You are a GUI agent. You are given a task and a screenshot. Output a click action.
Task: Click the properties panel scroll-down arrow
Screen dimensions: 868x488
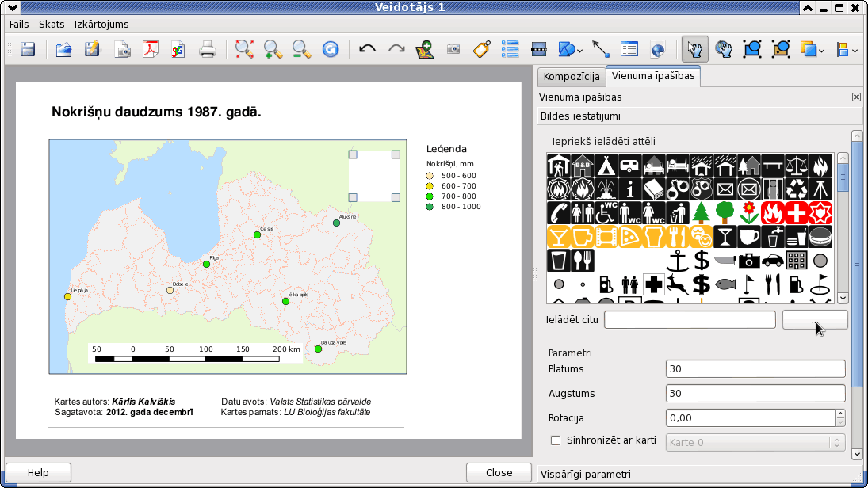(857, 454)
